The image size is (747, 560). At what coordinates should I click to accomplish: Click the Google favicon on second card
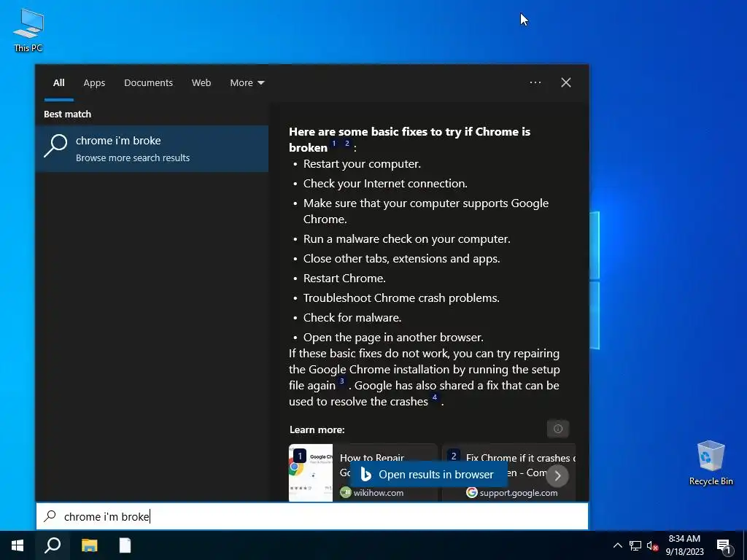tap(472, 492)
